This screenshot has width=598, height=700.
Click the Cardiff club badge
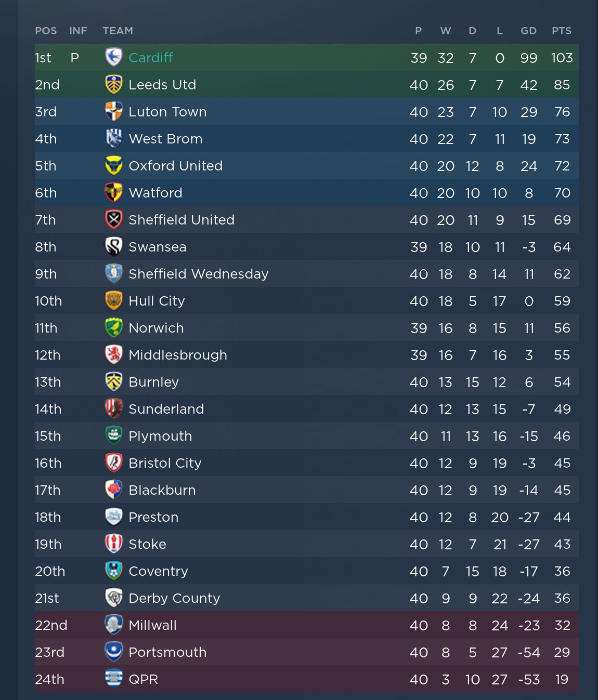(113, 57)
